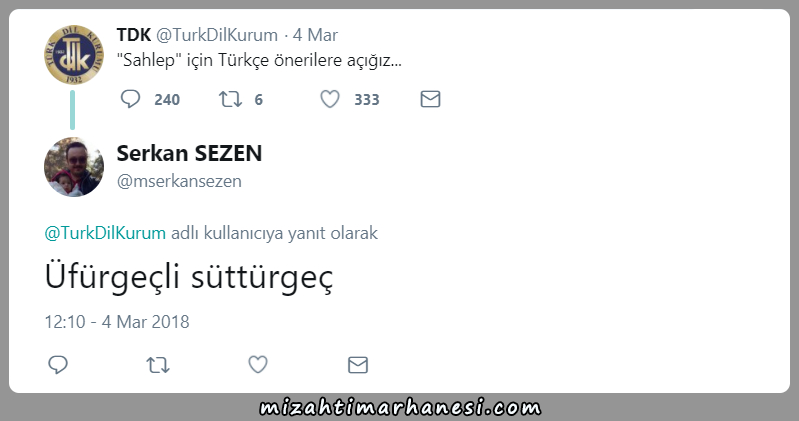Open Serkan SEZEN's profile photo
This screenshot has width=799, height=421.
(x=74, y=167)
